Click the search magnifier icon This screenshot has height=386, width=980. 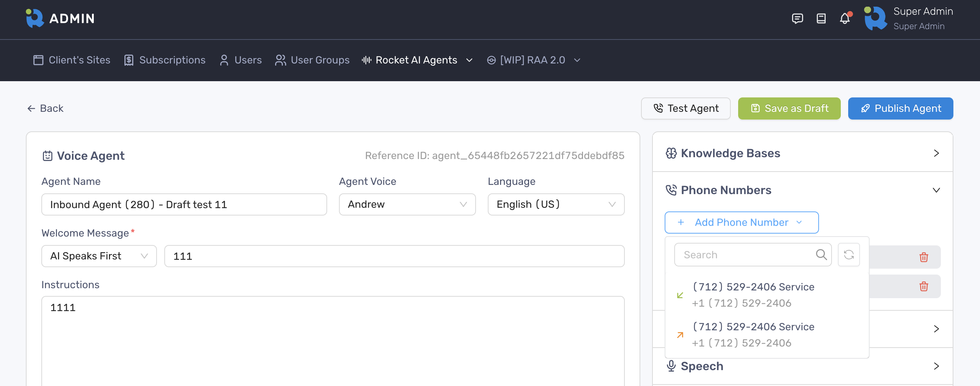(821, 254)
